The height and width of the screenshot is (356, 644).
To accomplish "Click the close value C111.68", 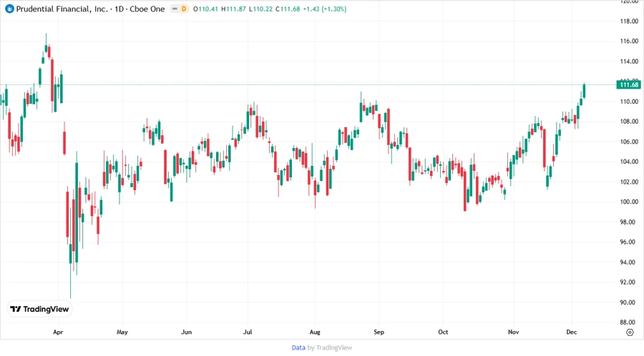I will coord(288,9).
